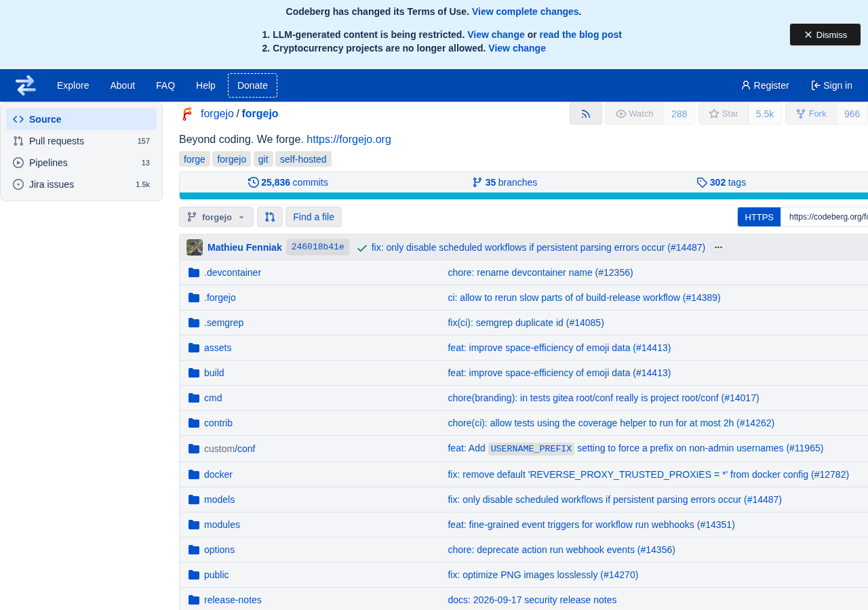
Task: Click Mathieu Fenniak's avatar thumbnail
Action: click(x=195, y=247)
